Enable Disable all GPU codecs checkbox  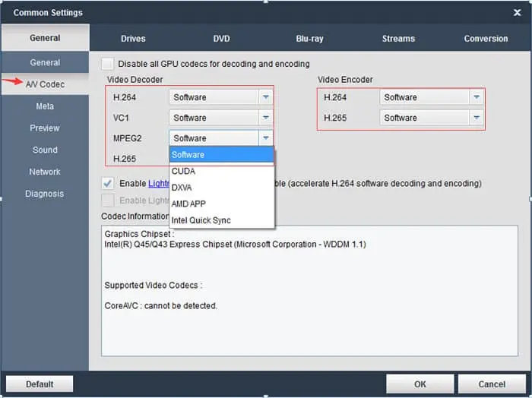pos(108,64)
